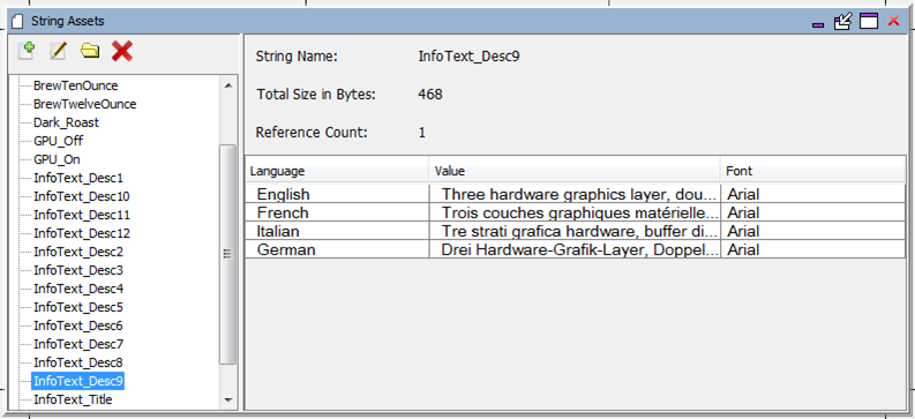
Task: Select the GPU_Off string entry
Action: (x=58, y=141)
